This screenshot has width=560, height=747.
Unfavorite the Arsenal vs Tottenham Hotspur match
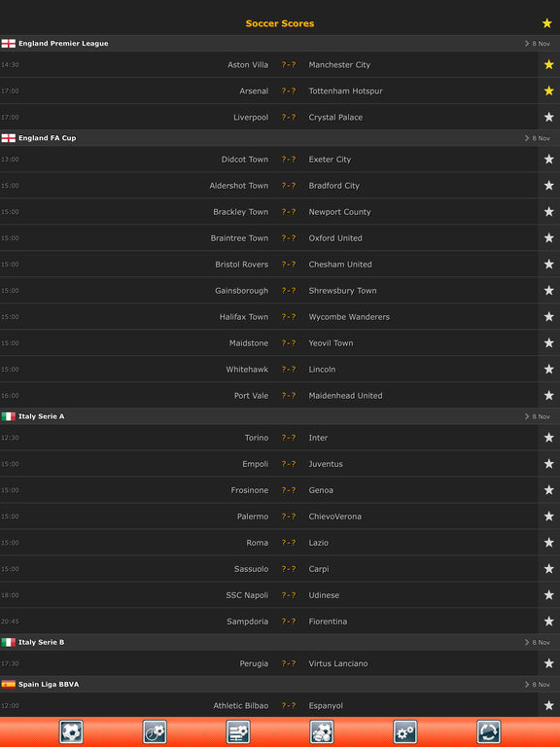click(549, 90)
